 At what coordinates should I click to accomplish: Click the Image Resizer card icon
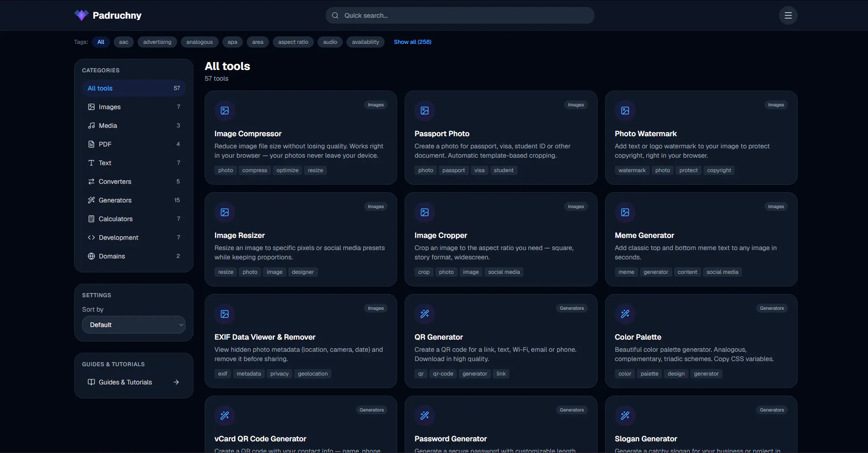(x=225, y=212)
